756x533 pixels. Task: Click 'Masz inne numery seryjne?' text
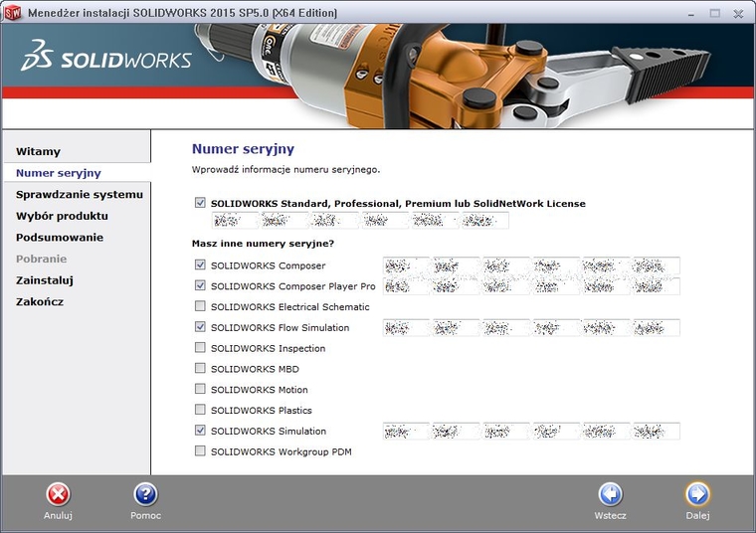(263, 244)
